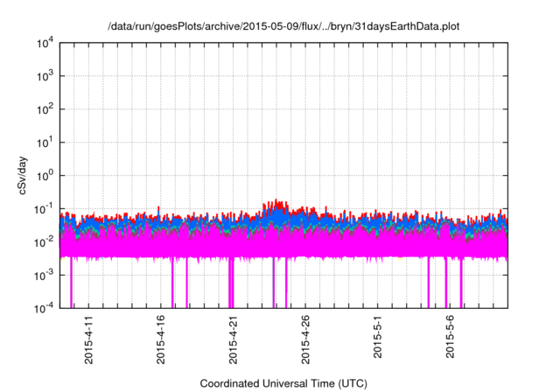Click the 10^2 y-axis tick label
Screen dimensions: 560x392
[45, 109]
